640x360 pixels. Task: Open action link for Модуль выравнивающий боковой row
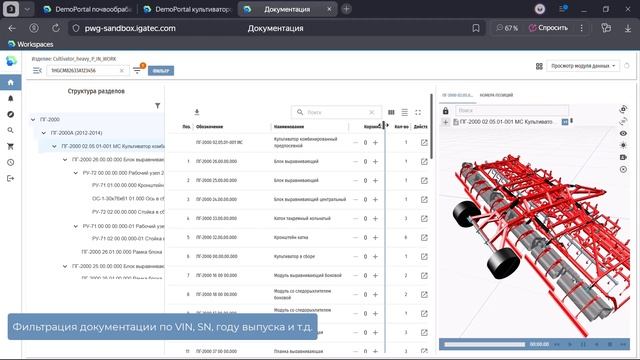pos(424,276)
